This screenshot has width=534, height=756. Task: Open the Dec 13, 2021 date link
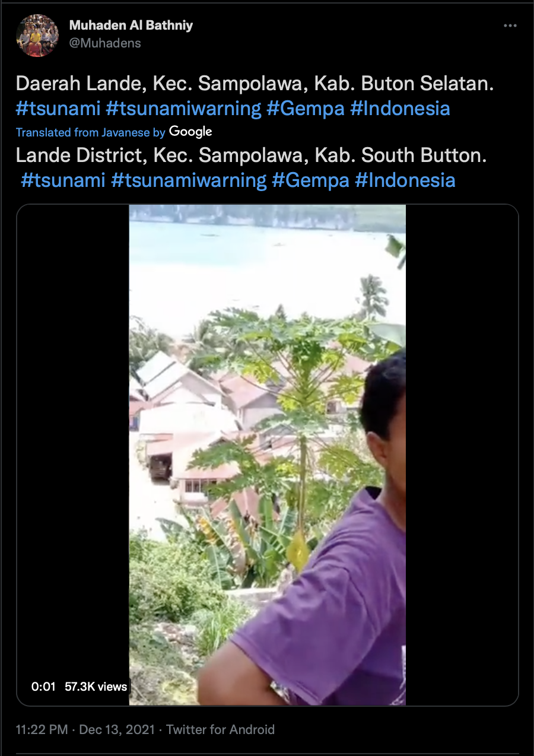(117, 730)
